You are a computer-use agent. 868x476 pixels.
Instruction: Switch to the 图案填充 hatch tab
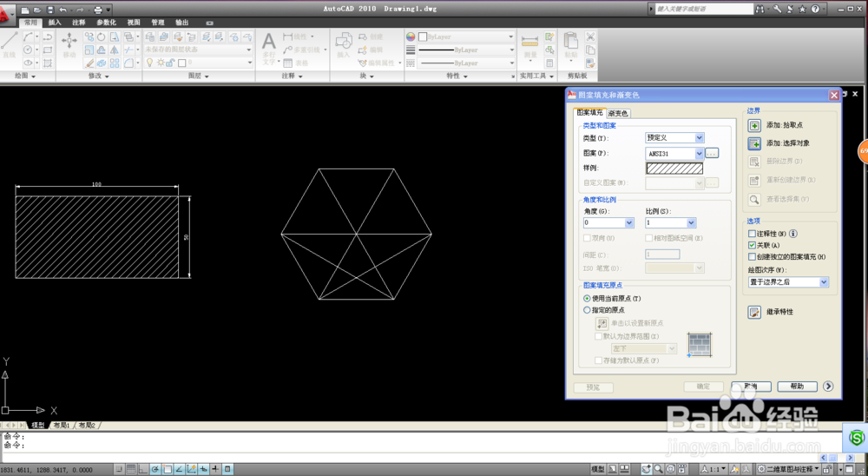[589, 113]
